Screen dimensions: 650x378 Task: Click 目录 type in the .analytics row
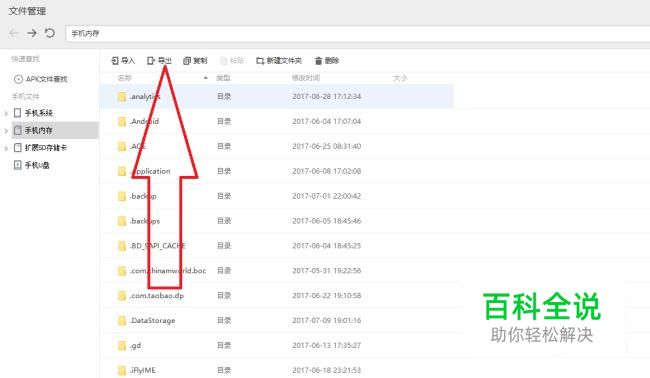tap(224, 96)
